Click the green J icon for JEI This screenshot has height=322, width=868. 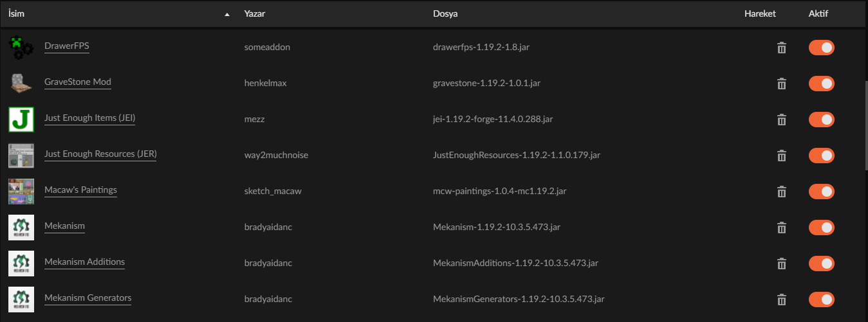pyautogui.click(x=21, y=120)
